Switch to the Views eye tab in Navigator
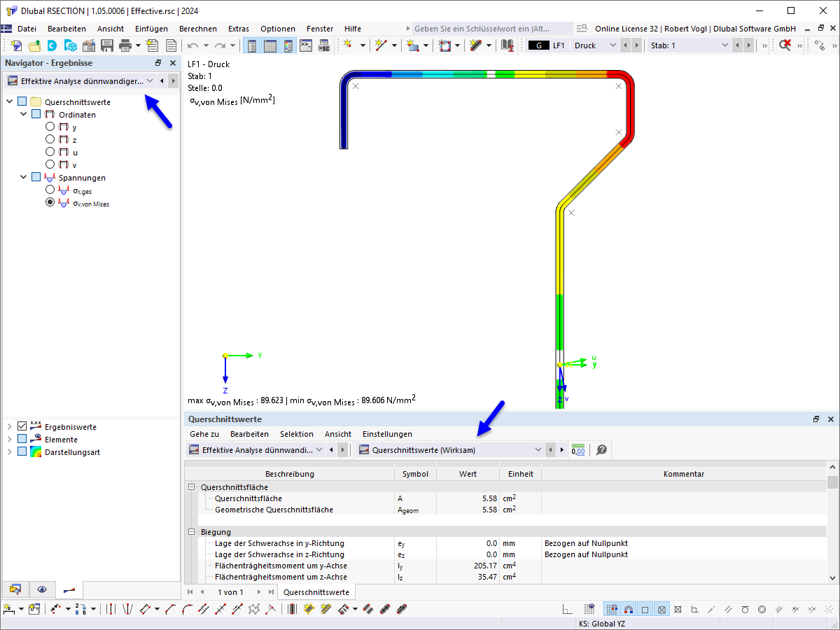840x630 pixels. coord(42,589)
